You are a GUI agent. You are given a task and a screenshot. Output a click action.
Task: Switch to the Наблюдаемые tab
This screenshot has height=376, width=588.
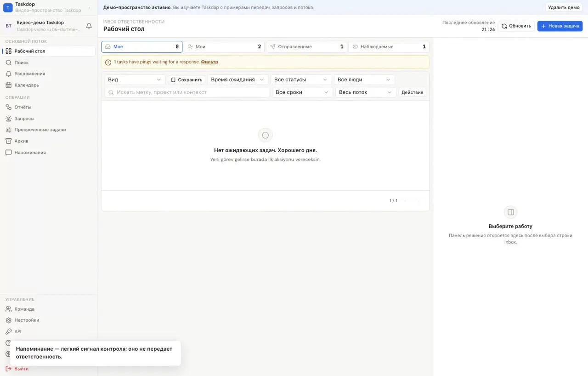coord(389,46)
